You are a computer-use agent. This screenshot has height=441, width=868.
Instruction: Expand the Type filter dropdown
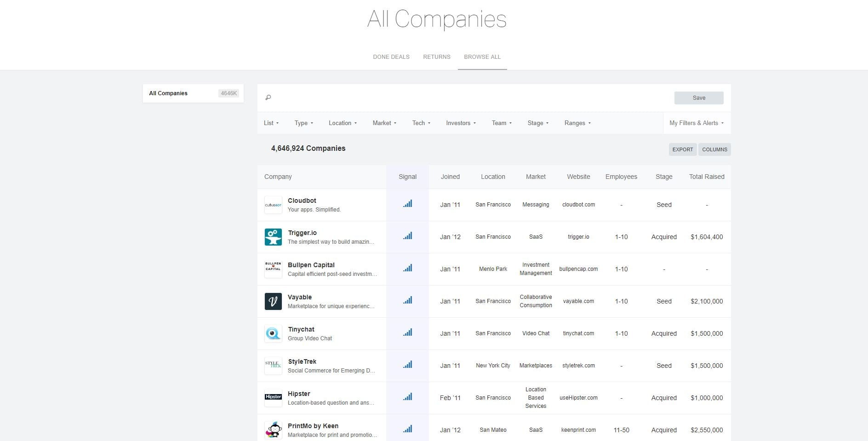click(x=304, y=123)
